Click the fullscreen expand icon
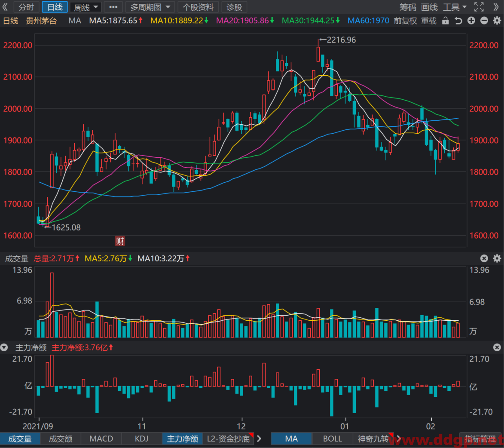Screen dimensions: 504x448 click(479, 7)
